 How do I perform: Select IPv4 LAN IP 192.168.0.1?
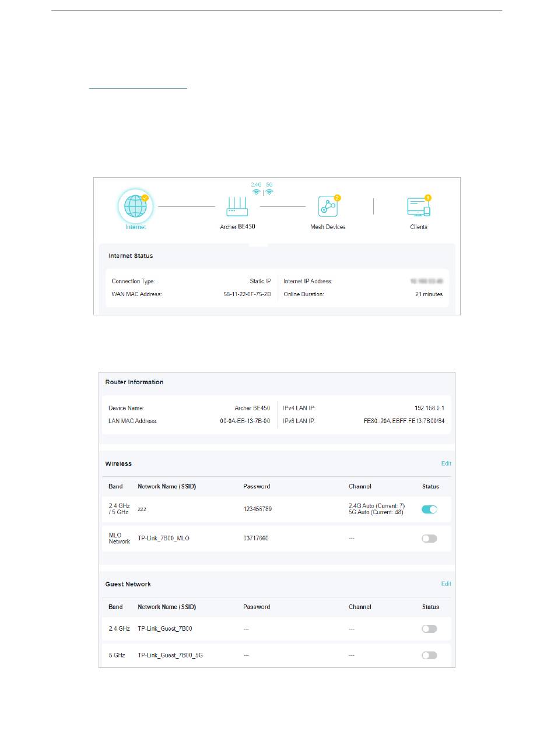429,409
